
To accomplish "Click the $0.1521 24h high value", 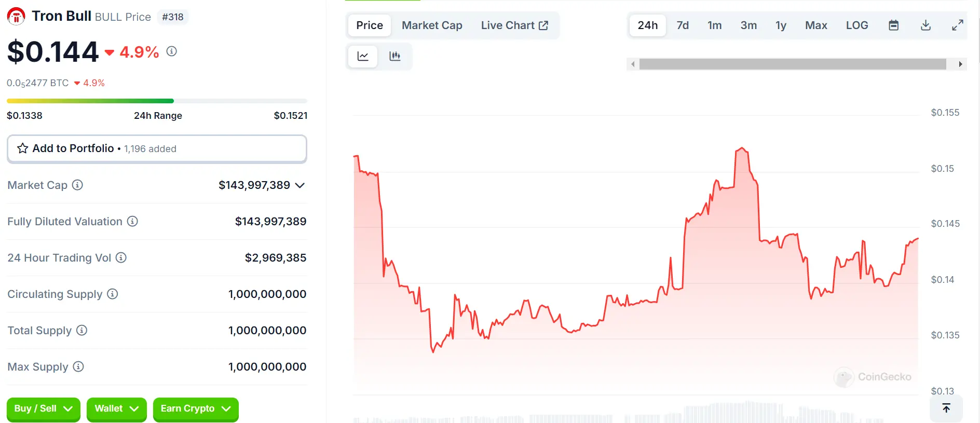I will pos(291,115).
